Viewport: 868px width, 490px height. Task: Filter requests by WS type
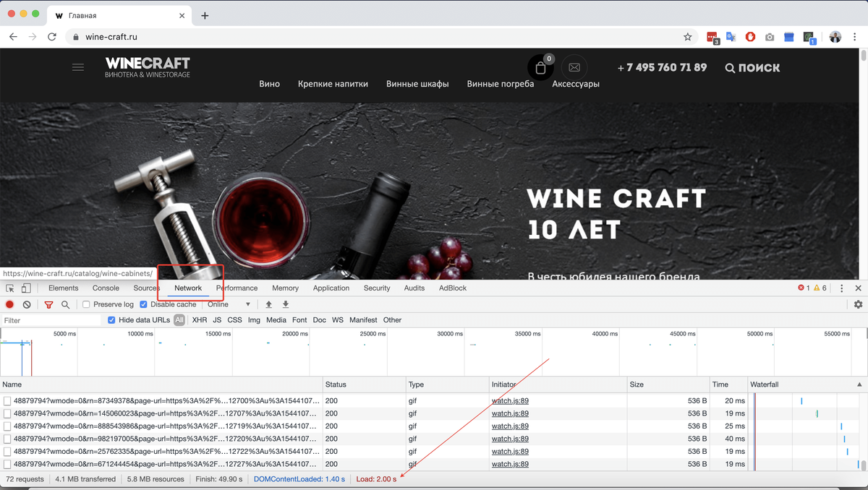pyautogui.click(x=338, y=320)
